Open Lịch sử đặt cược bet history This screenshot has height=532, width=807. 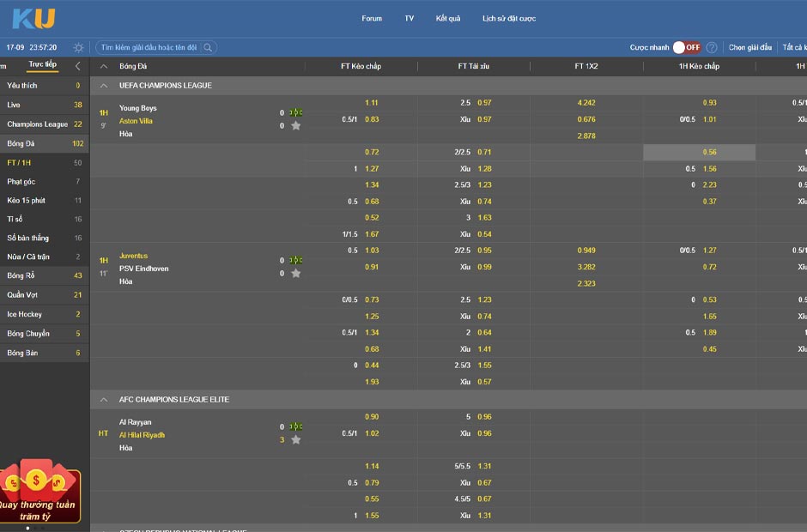tap(509, 19)
